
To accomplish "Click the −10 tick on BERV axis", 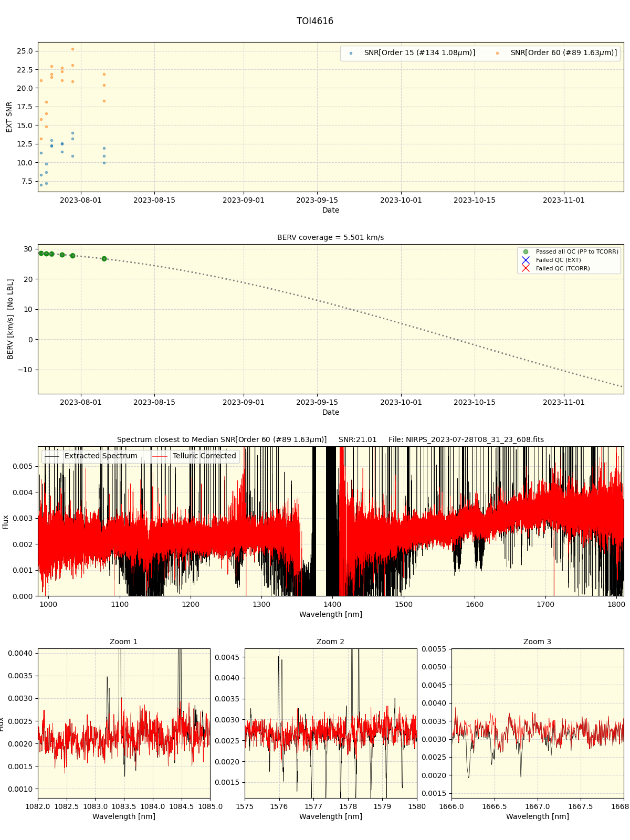I will (24, 370).
